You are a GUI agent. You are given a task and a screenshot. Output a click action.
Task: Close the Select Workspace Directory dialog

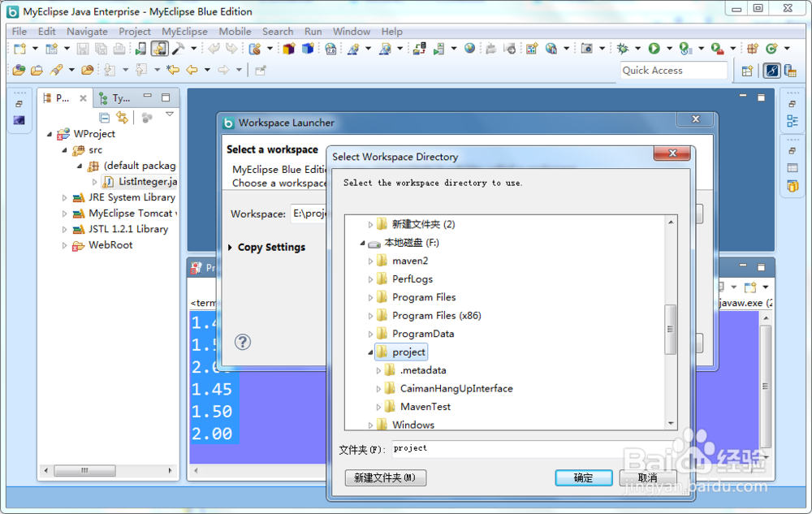[x=672, y=153]
